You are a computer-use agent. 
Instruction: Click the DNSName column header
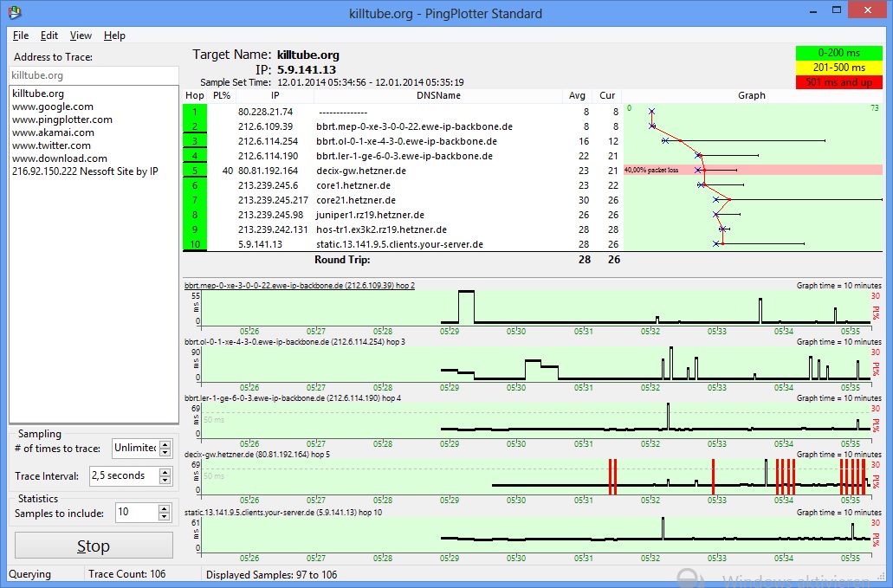tap(438, 95)
